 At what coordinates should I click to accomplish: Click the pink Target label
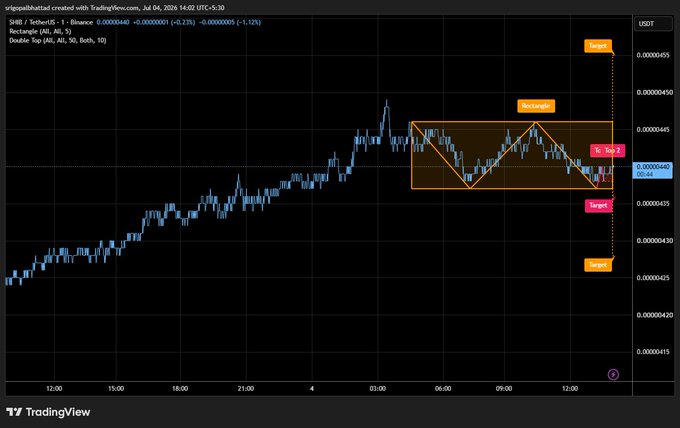click(598, 205)
